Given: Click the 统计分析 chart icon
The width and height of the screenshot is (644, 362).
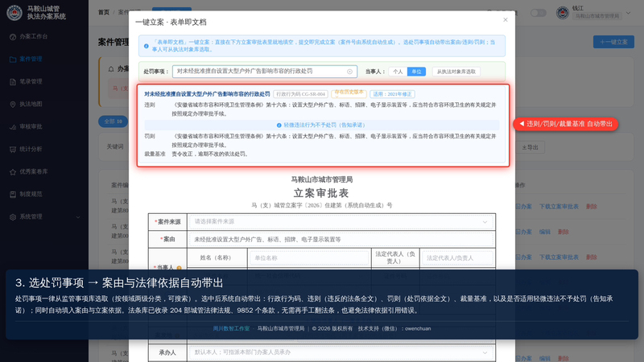Looking at the screenshot, I should 13,150.
